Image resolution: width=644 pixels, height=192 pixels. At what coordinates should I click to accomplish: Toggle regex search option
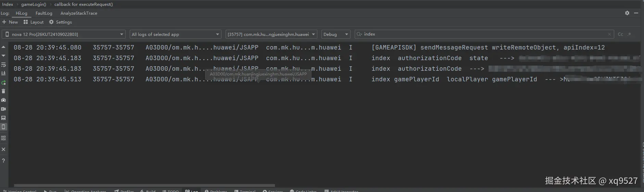(629, 34)
